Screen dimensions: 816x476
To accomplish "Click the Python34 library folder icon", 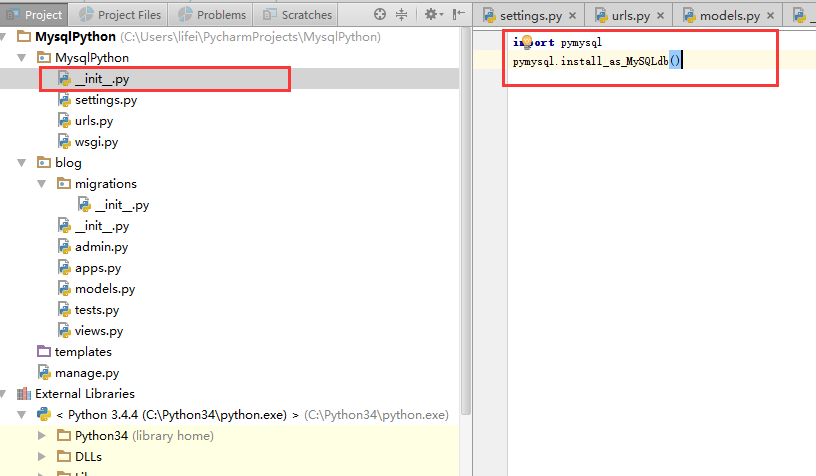I will (x=63, y=435).
